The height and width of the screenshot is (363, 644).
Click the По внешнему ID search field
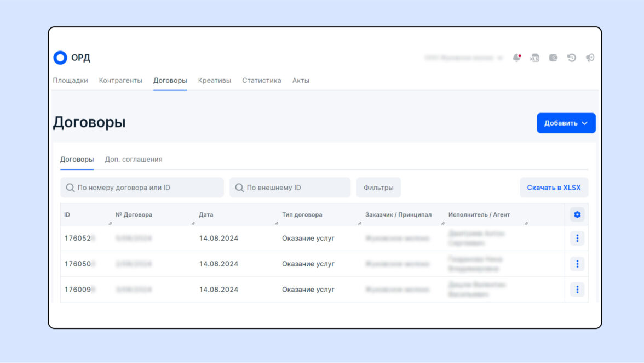coord(290,188)
